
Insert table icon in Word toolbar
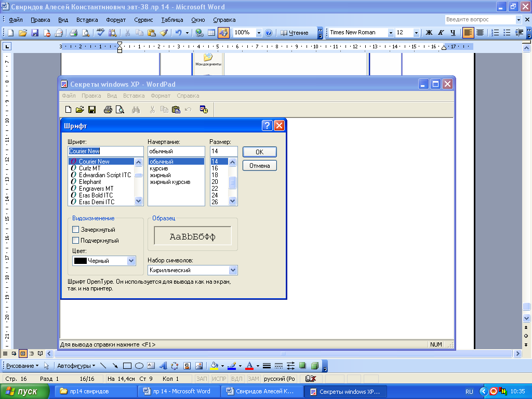coord(211,33)
